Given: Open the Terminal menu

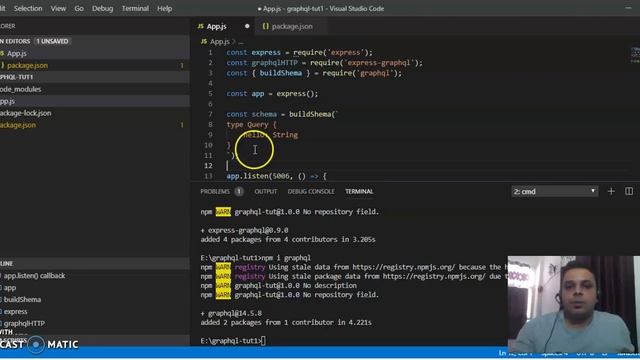Looking at the screenshot, I should tap(135, 8).
